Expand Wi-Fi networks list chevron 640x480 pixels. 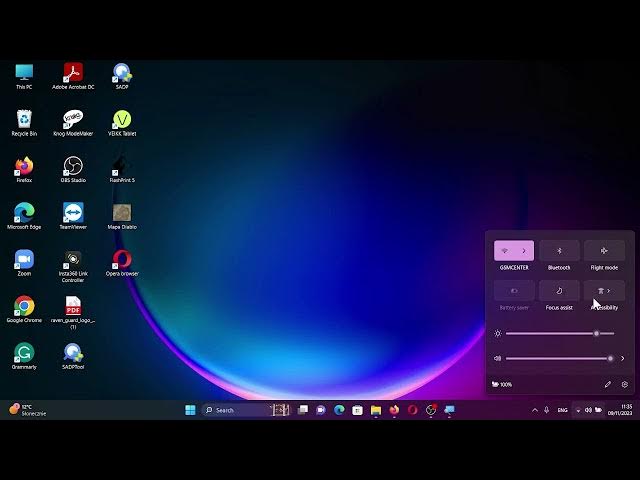point(524,251)
